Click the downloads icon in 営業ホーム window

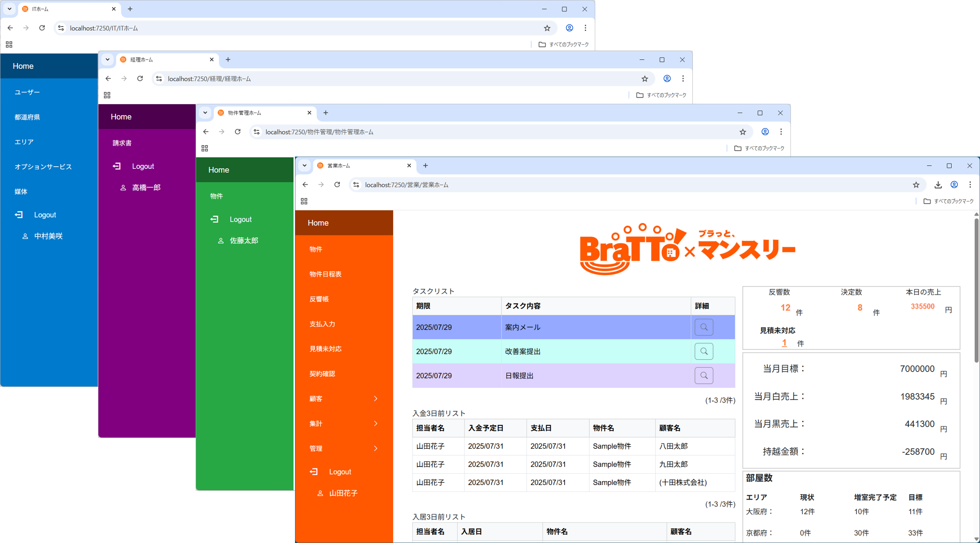point(938,185)
